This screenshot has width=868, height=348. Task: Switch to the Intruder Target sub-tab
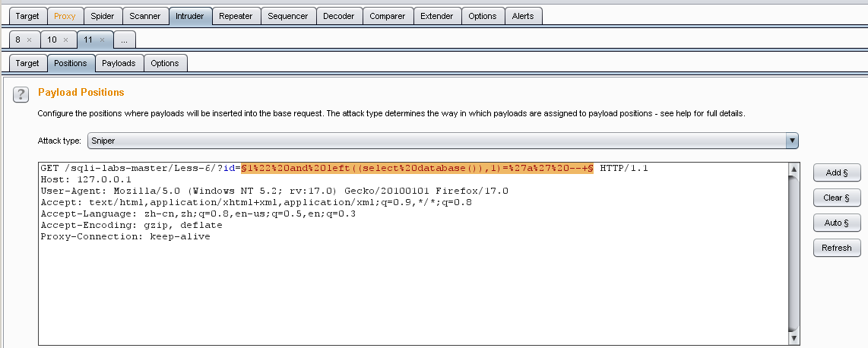coord(27,63)
